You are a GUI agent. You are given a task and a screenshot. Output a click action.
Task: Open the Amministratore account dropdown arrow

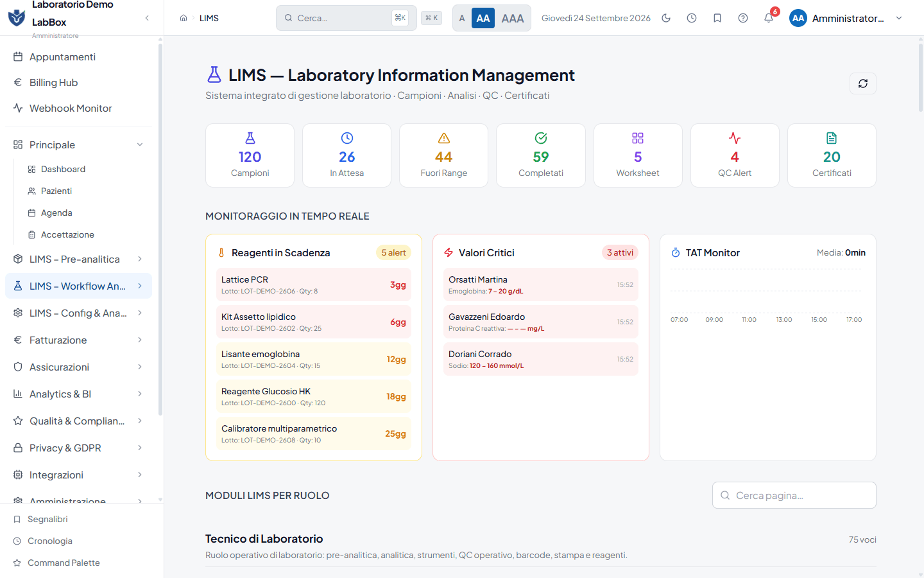coord(899,18)
